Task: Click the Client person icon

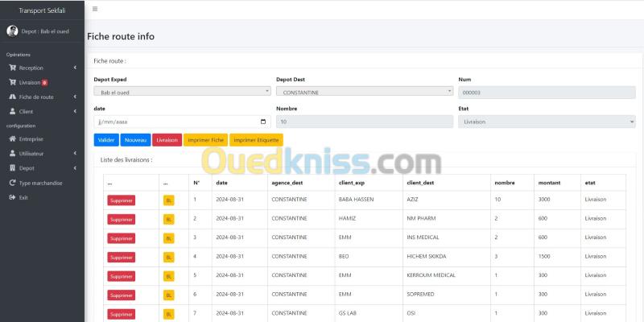Action: (x=12, y=111)
